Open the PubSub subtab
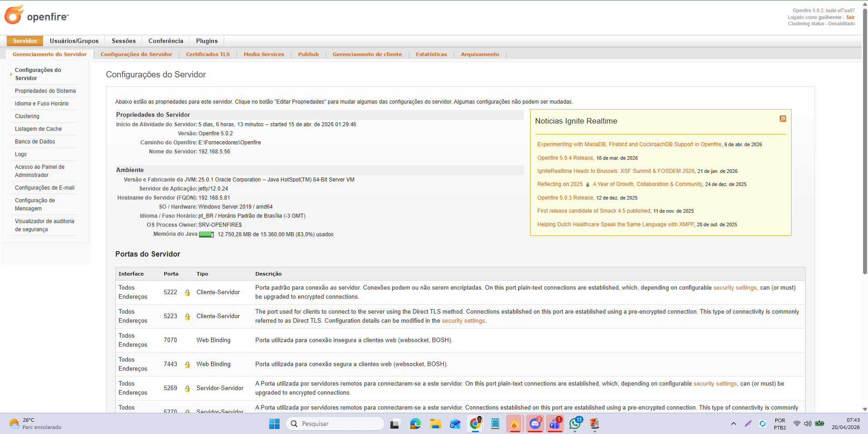This screenshot has width=868, height=434. coord(308,54)
